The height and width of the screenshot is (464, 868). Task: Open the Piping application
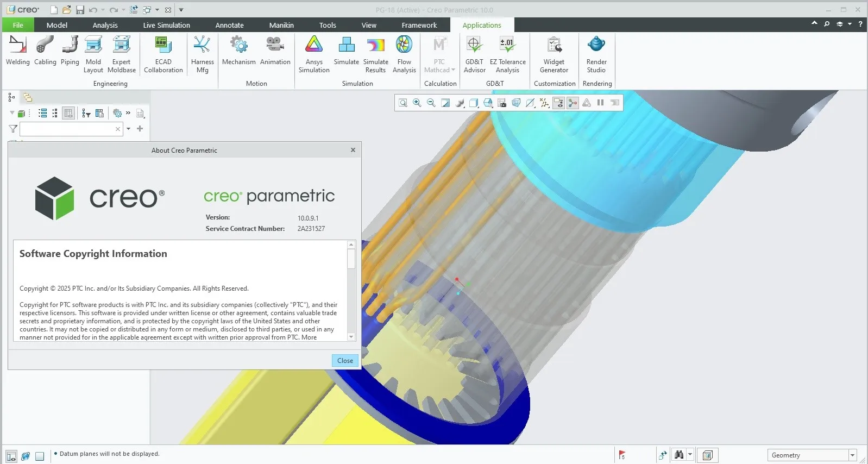pyautogui.click(x=70, y=51)
